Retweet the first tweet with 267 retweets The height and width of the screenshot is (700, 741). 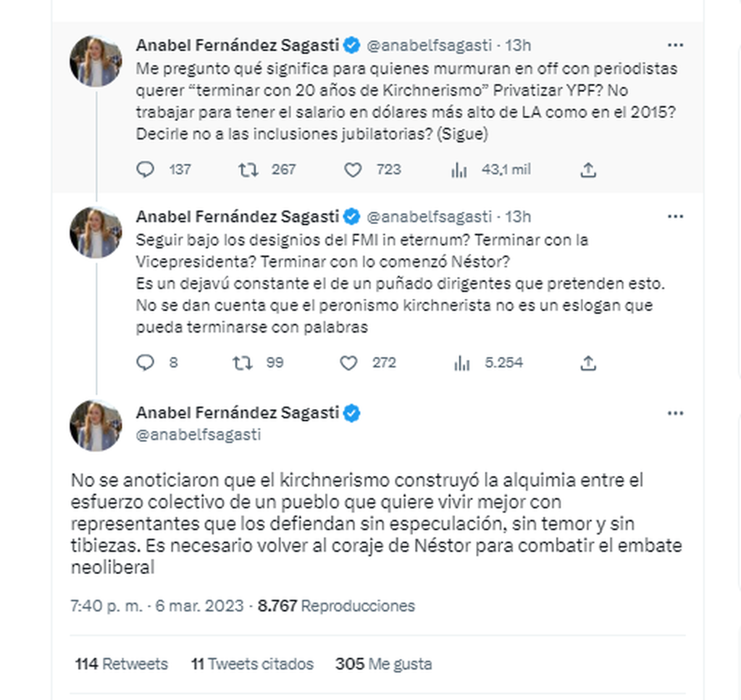248,170
